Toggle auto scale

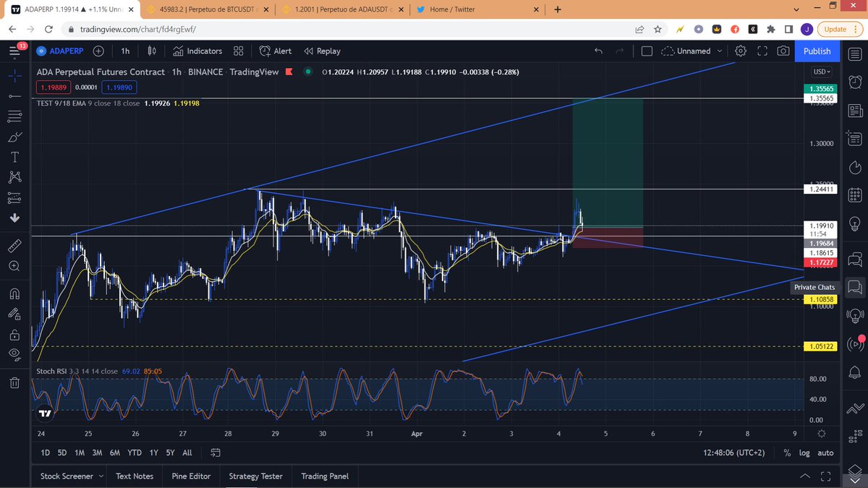pos(825,453)
